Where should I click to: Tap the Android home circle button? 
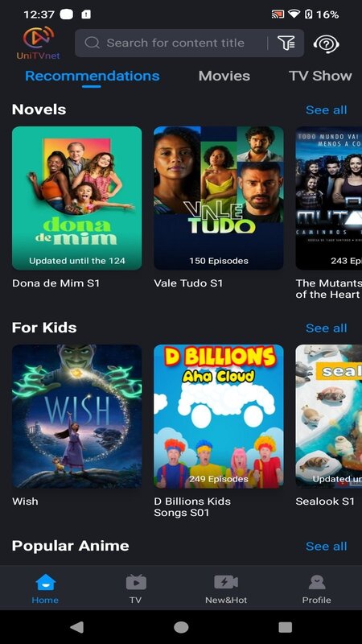181,627
